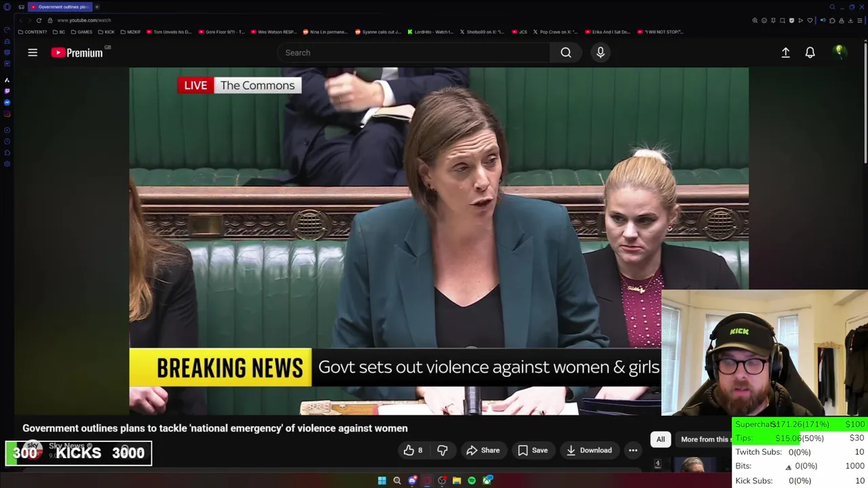
Task: Open Messenger icon in browser sidebar
Action: point(7,102)
